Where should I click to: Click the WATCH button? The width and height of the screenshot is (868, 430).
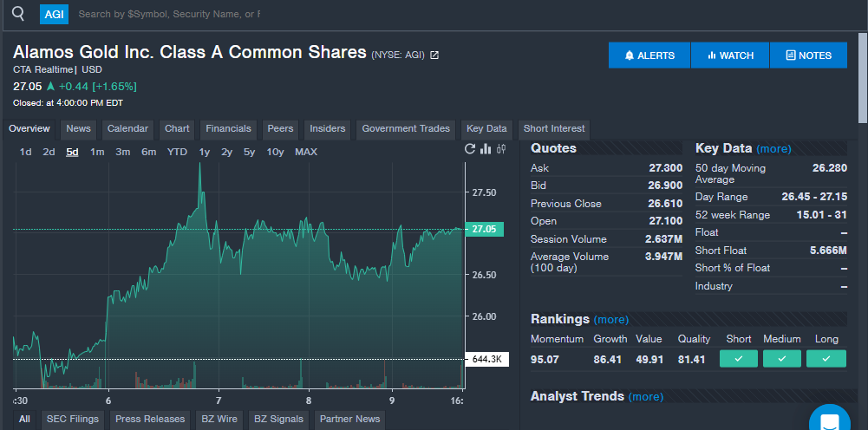(x=730, y=55)
